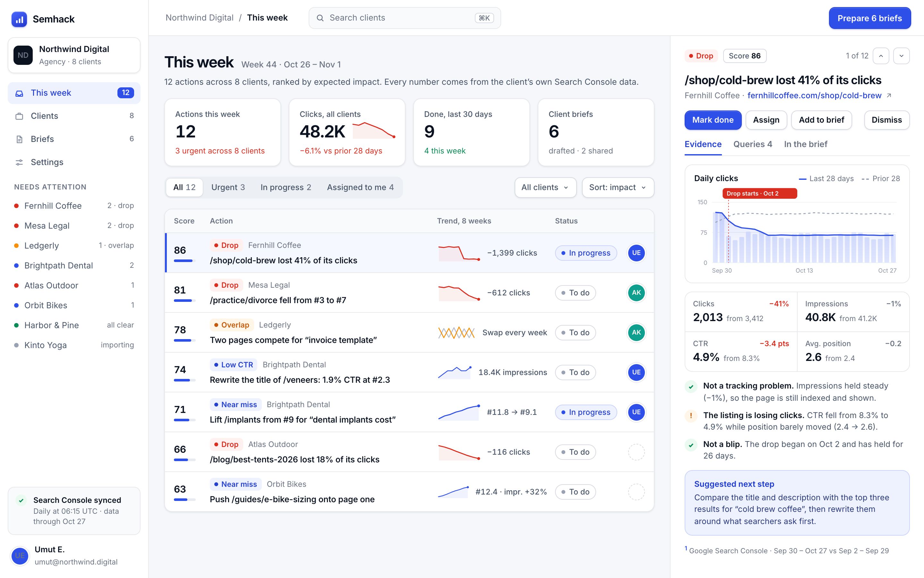The height and width of the screenshot is (578, 924).
Task: Click the Semhack logo icon
Action: [x=19, y=19]
